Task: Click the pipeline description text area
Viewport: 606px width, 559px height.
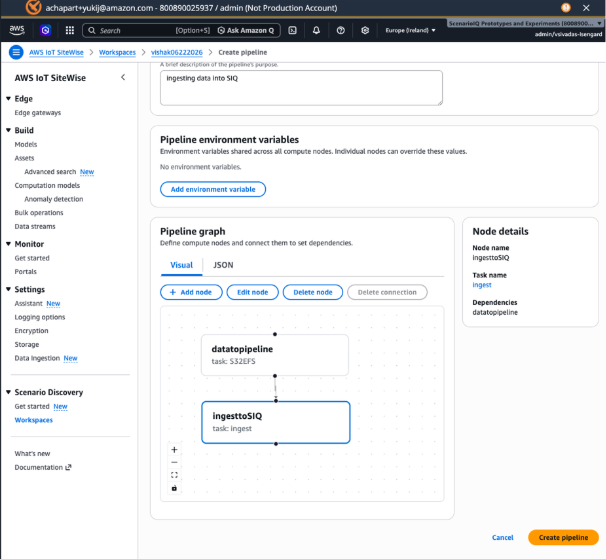Action: tap(301, 88)
